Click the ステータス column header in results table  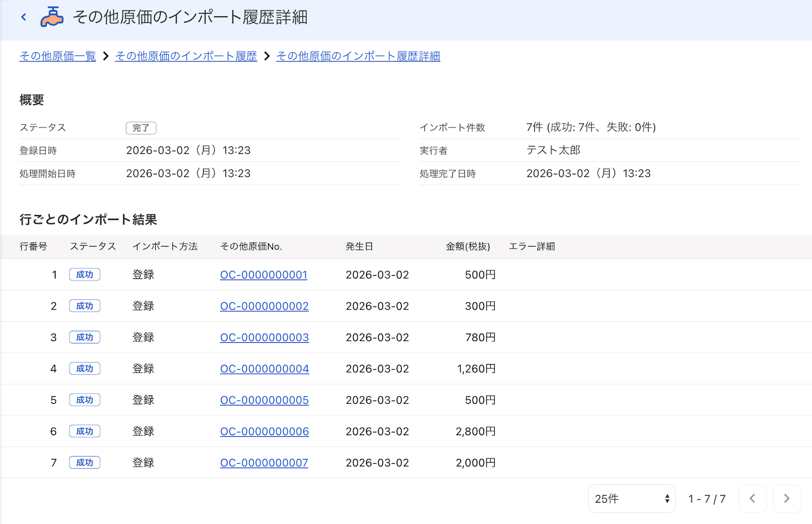coord(93,247)
